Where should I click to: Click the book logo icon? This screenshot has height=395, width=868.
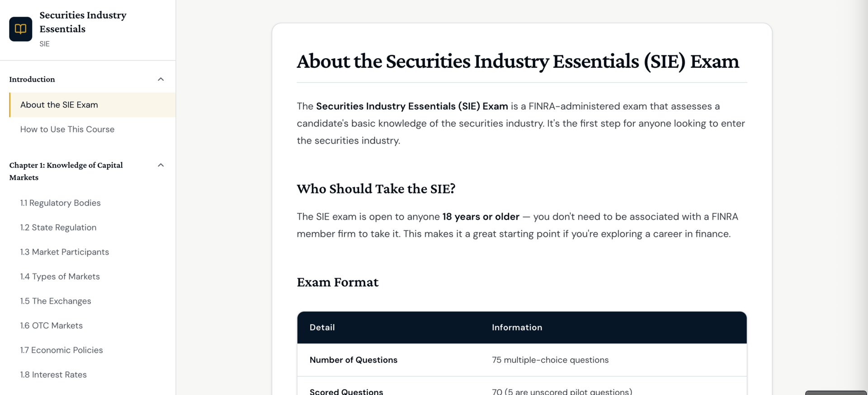click(21, 29)
